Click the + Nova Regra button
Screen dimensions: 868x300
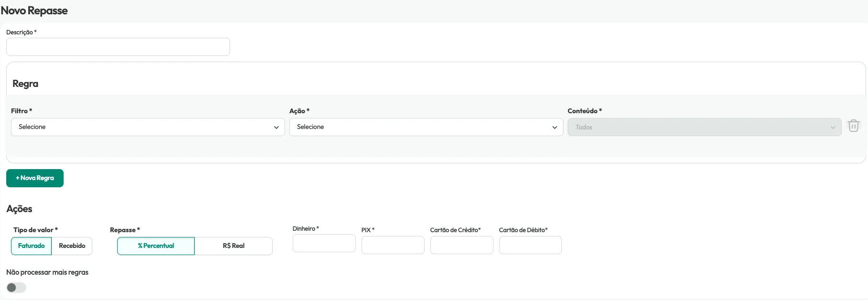[x=35, y=178]
